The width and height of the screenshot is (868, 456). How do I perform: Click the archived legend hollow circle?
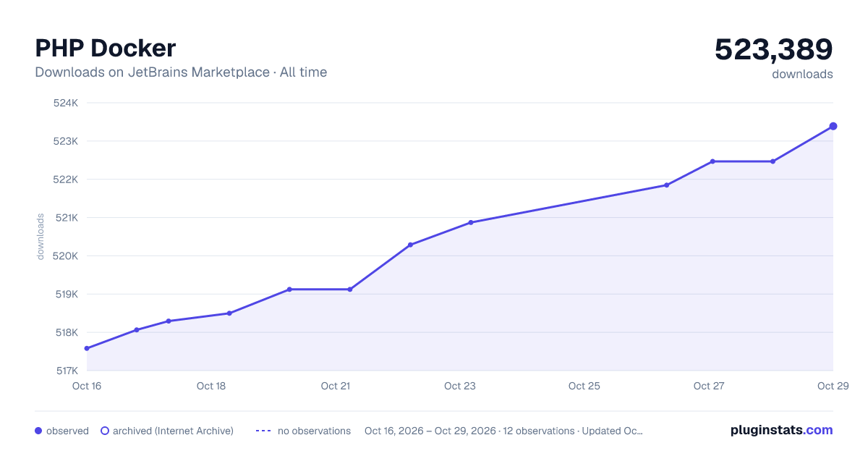tap(105, 431)
